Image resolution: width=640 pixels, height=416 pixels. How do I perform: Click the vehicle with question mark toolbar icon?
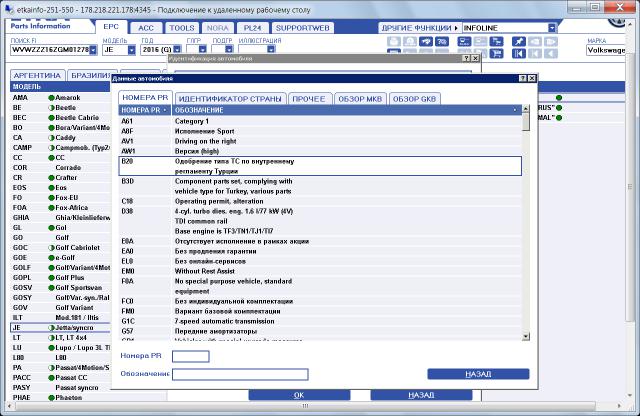[x=442, y=42]
